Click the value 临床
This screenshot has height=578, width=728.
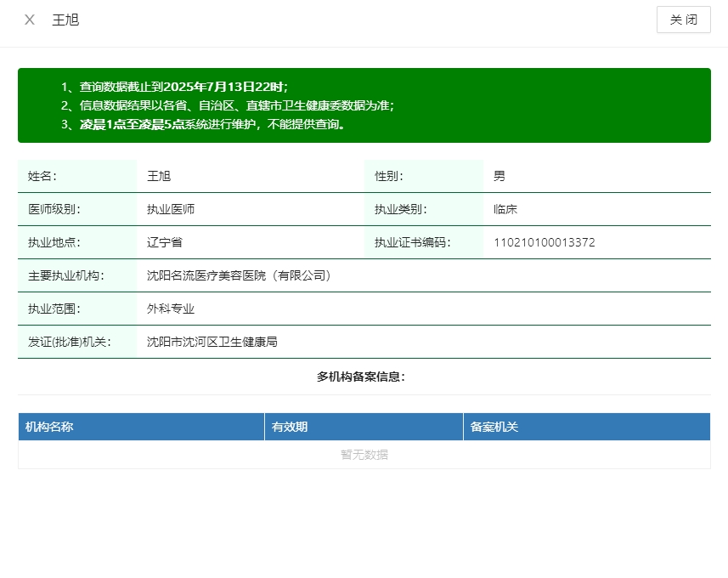click(505, 209)
